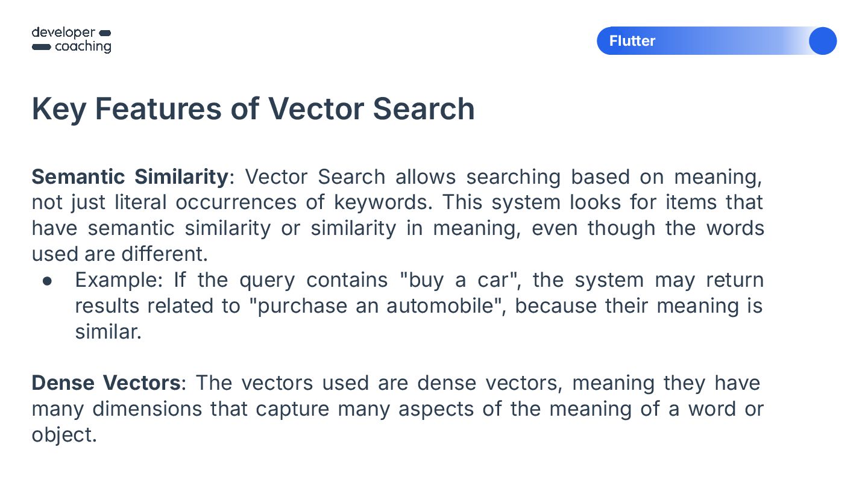The width and height of the screenshot is (868, 488).
Task: Click the dark pill icon beside "developer"
Action: pyautogui.click(x=104, y=33)
